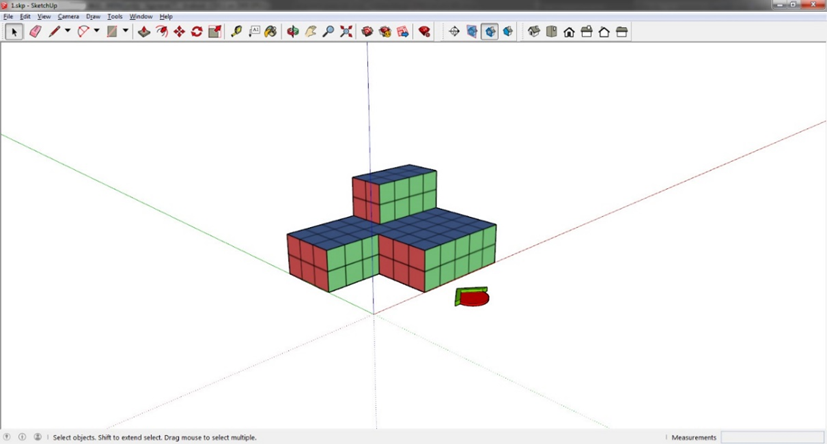This screenshot has width=829, height=445.
Task: Activate the Push/Pull tool
Action: pos(144,32)
